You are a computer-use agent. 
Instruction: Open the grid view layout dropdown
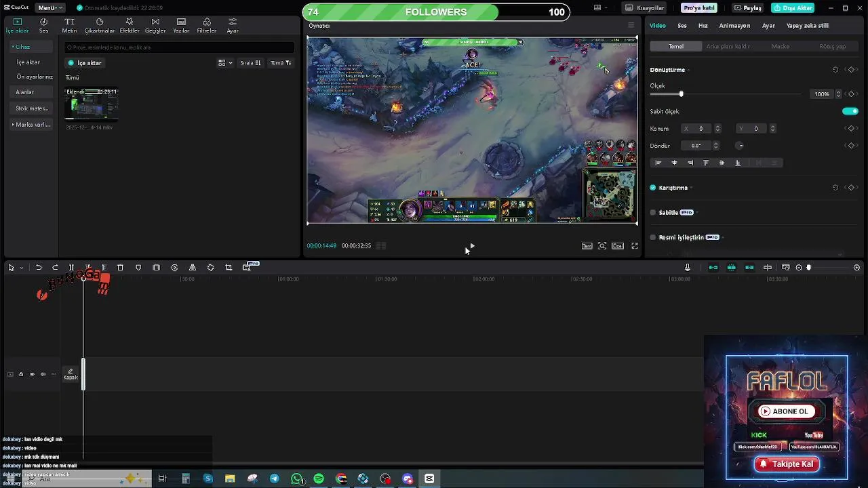click(x=225, y=63)
